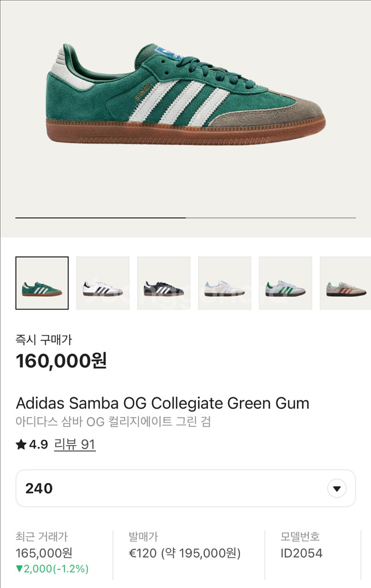Click the image carousel progress bar

185,218
